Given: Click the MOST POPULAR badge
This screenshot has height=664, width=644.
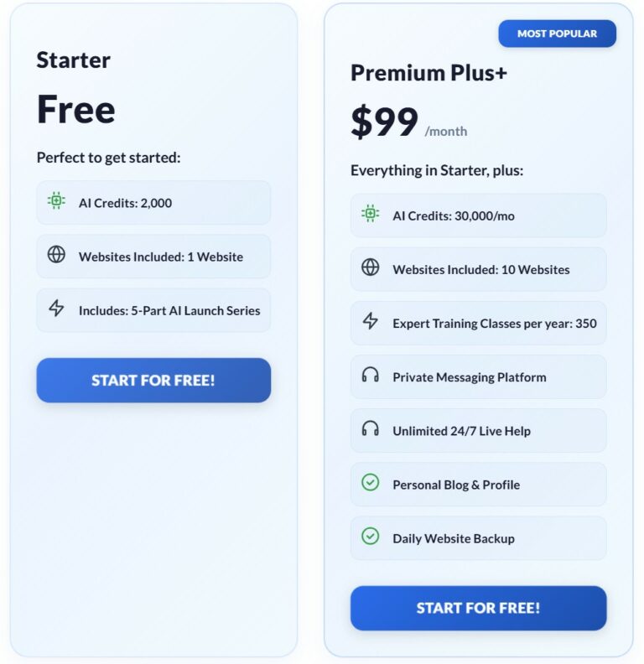Looking at the screenshot, I should click(x=557, y=34).
